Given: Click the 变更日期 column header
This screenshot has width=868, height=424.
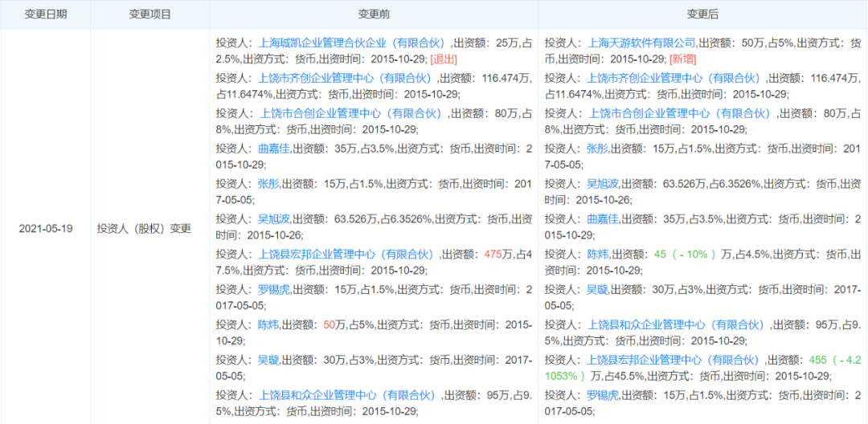Looking at the screenshot, I should click(x=45, y=15).
